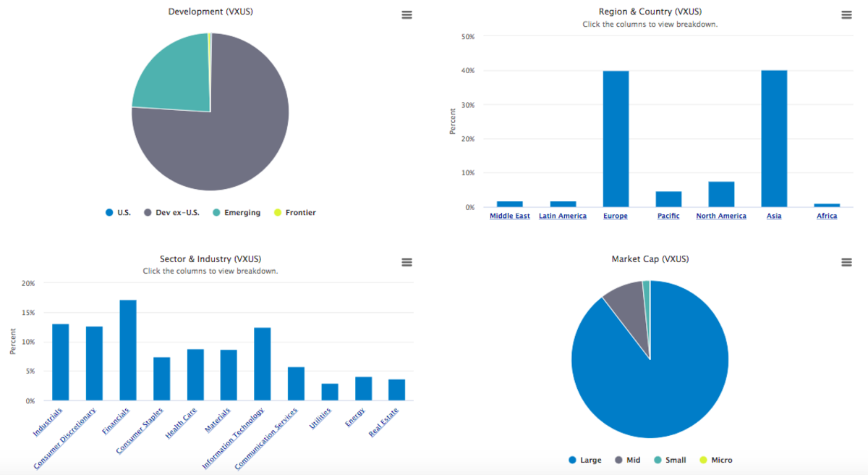The image size is (868, 475).
Task: Open the Information Technology sector link
Action: coord(234,438)
